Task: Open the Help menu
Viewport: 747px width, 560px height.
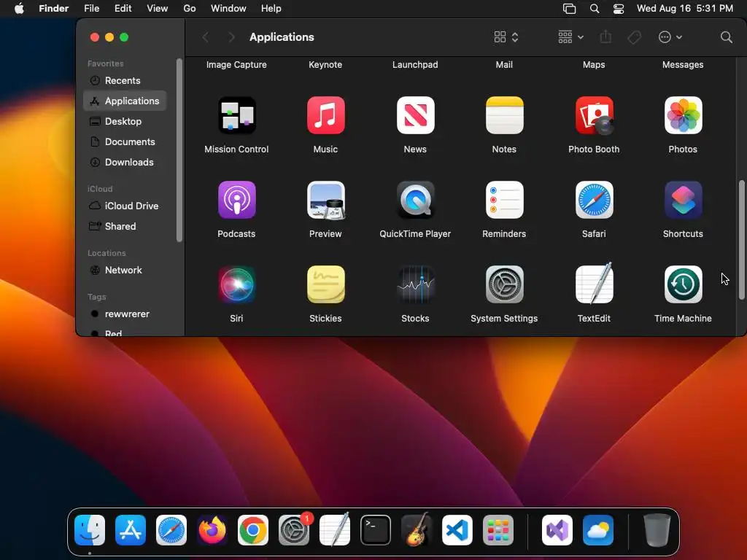Action: coord(271,9)
